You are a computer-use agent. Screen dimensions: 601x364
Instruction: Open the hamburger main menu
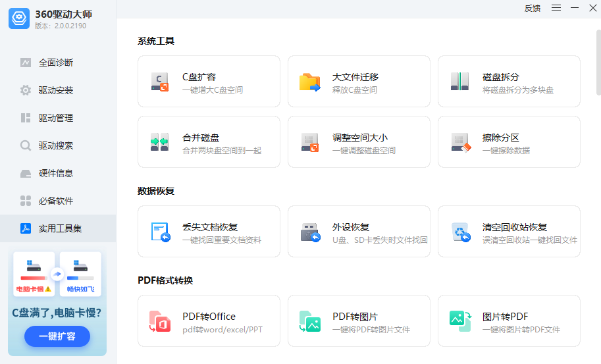point(556,8)
